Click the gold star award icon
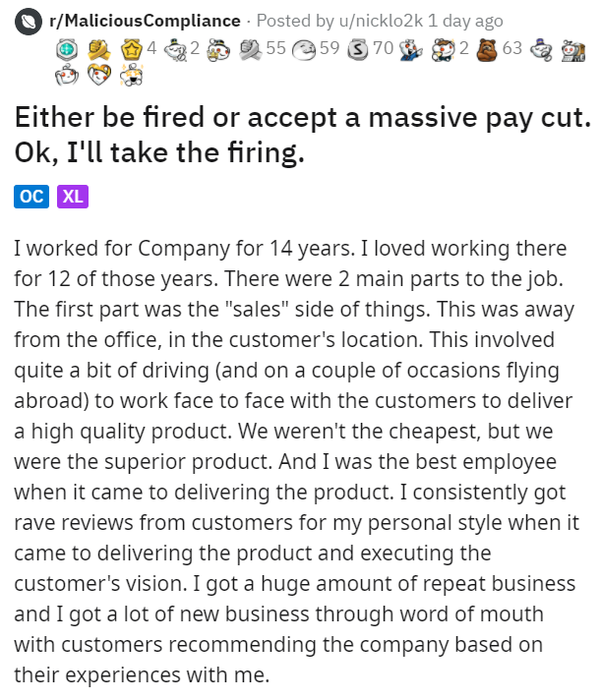The image size is (601, 700). 131,45
